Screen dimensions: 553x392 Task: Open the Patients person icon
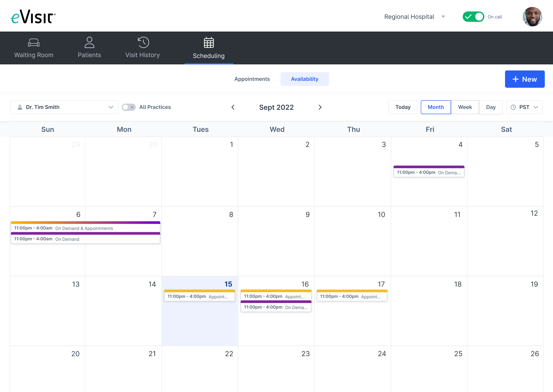pos(89,42)
